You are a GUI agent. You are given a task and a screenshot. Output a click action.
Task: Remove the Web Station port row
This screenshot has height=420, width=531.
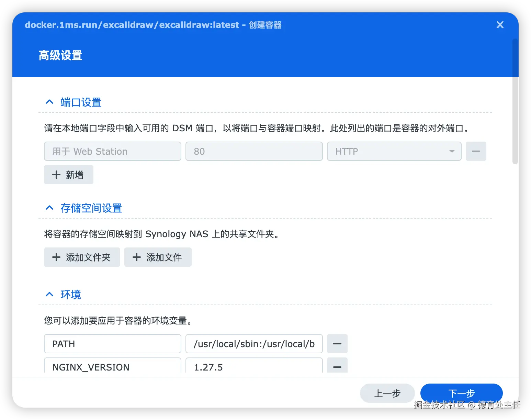[x=476, y=151]
